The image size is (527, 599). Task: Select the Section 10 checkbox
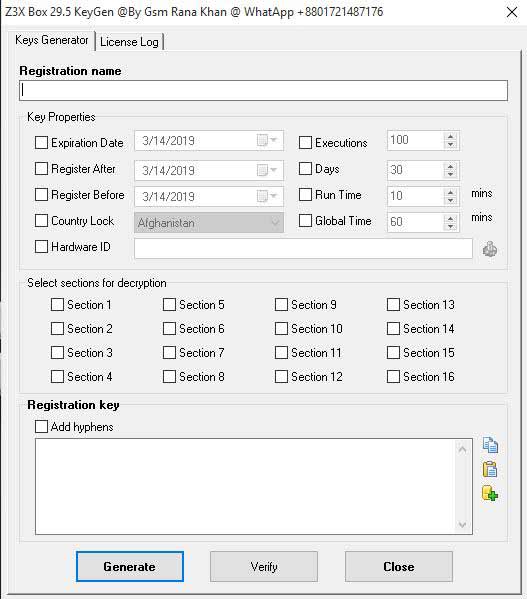pyautogui.click(x=281, y=329)
